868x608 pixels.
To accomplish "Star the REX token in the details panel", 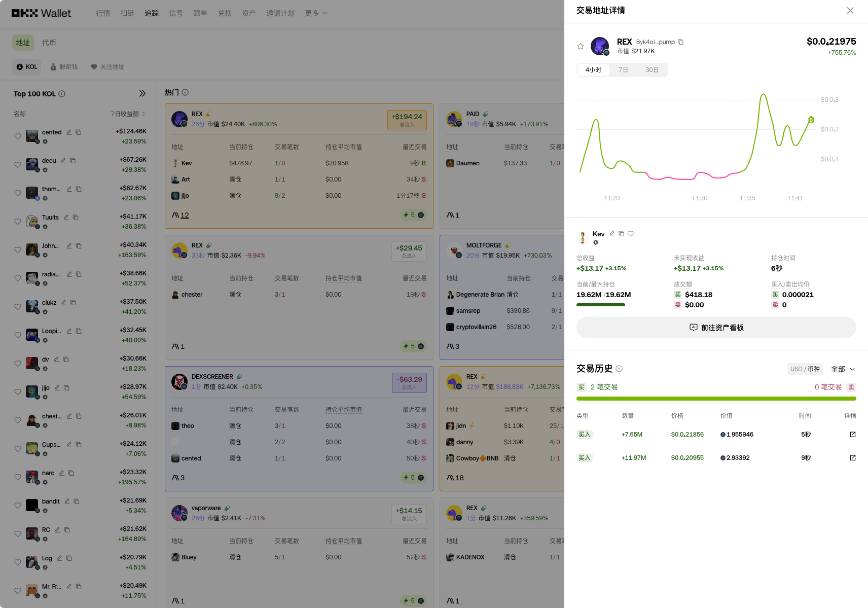I will (581, 46).
